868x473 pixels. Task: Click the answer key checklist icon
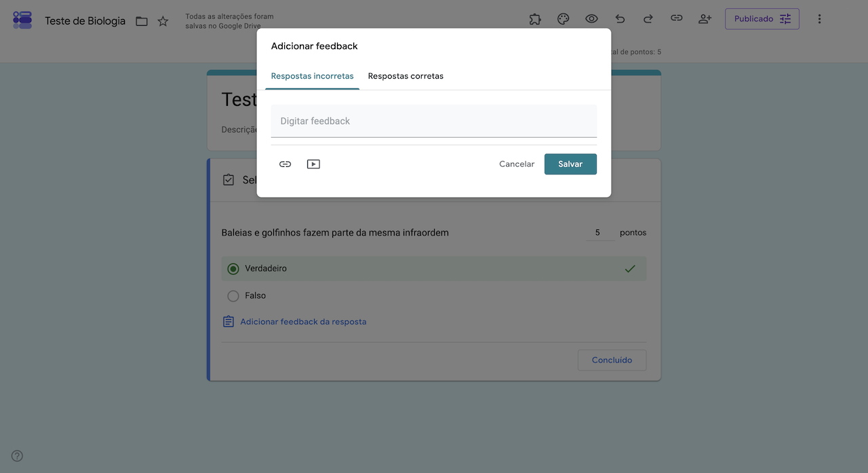(x=229, y=180)
